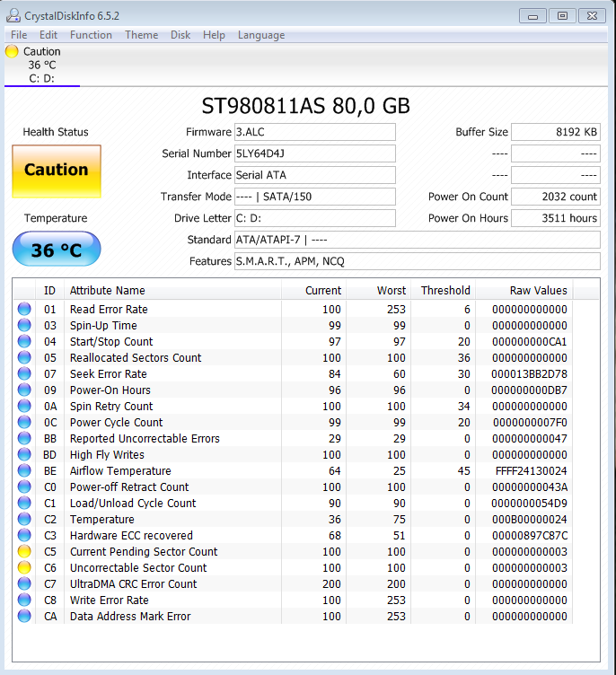Click the Serial Number field 5LY64D4J
Image resolution: width=616 pixels, height=675 pixels.
(x=315, y=153)
